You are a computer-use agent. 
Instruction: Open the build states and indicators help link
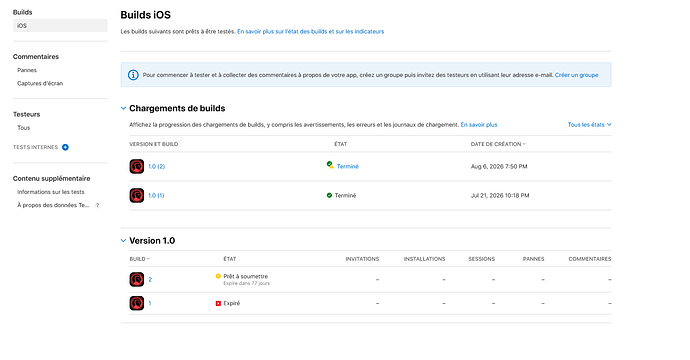(x=310, y=32)
